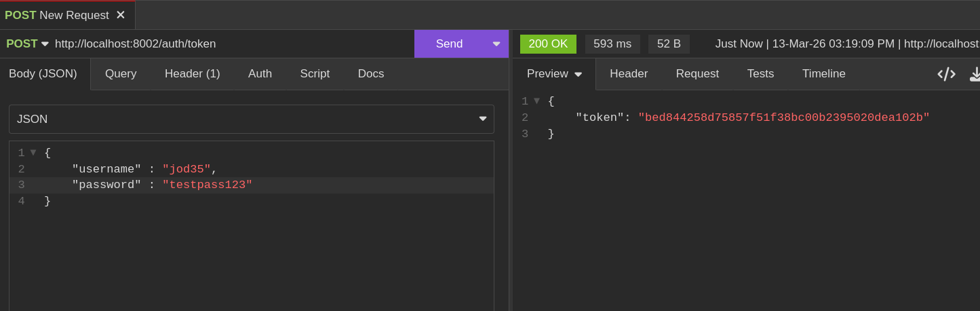This screenshot has width=980, height=311.
Task: Switch to the Query tab
Action: tap(121, 74)
